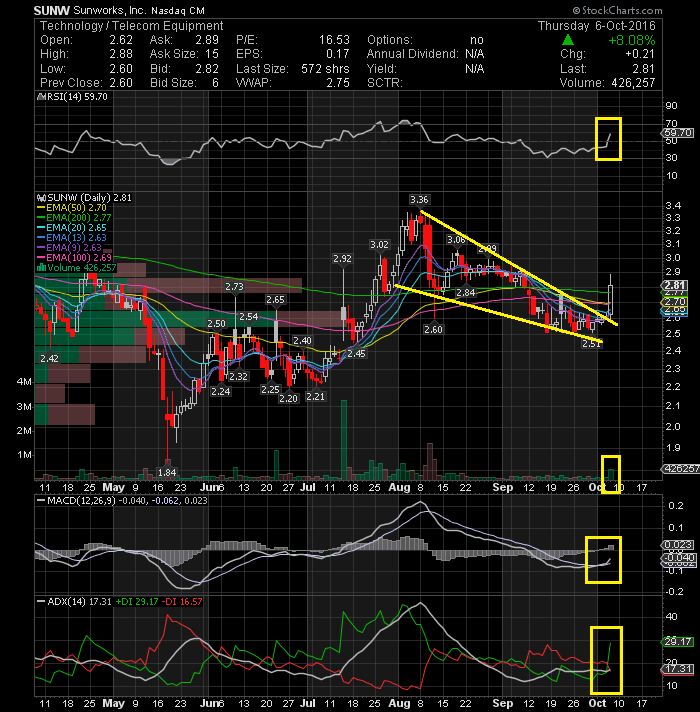This screenshot has height=712, width=700.
Task: Click the Nasdaq CM exchange label
Action: pos(178,10)
